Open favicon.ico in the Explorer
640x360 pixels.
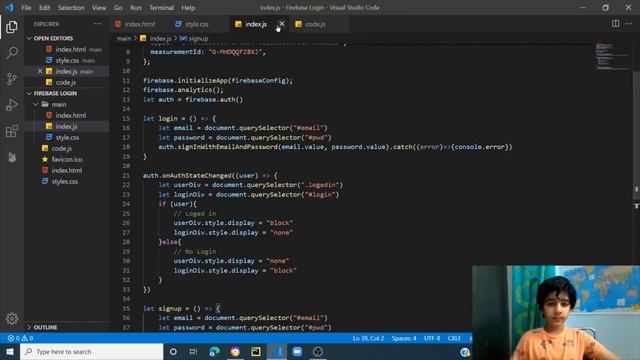(x=67, y=159)
